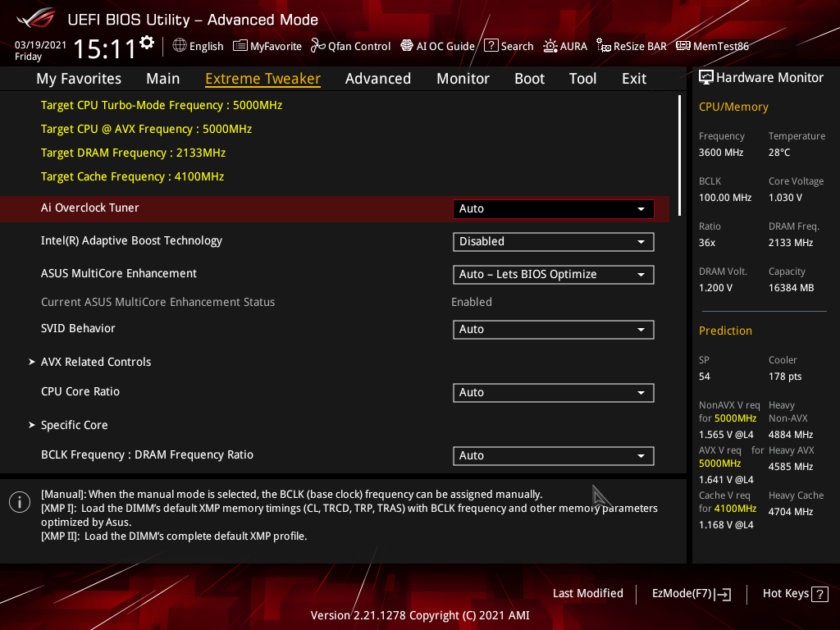Open Qfan Control fan icon
Screen dimensions: 840x630
tap(317, 46)
